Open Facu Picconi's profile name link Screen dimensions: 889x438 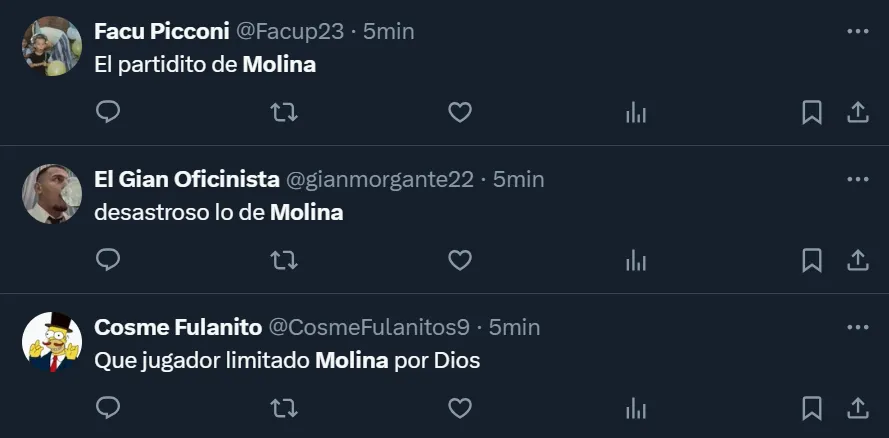pos(161,31)
